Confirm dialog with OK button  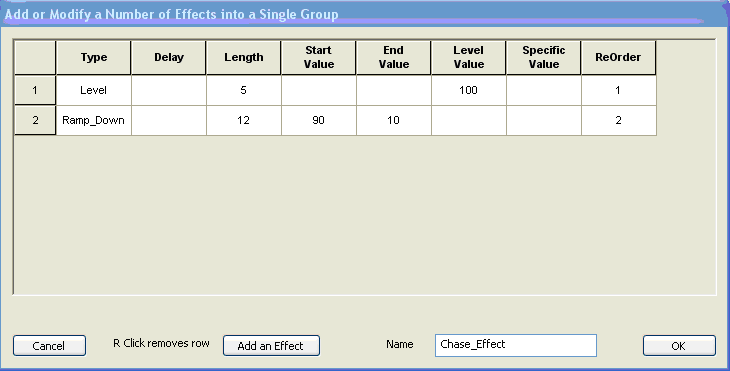(679, 345)
